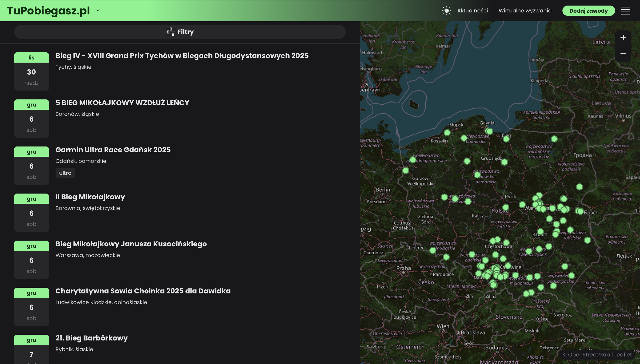640x364 pixels.
Task: Open the hamburger menu
Action: [x=626, y=11]
